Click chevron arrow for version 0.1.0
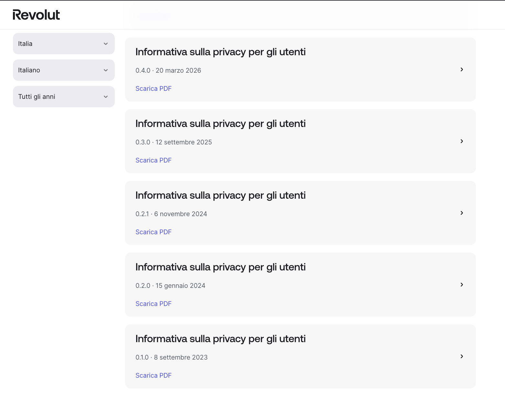The width and height of the screenshot is (505, 420). tap(462, 356)
